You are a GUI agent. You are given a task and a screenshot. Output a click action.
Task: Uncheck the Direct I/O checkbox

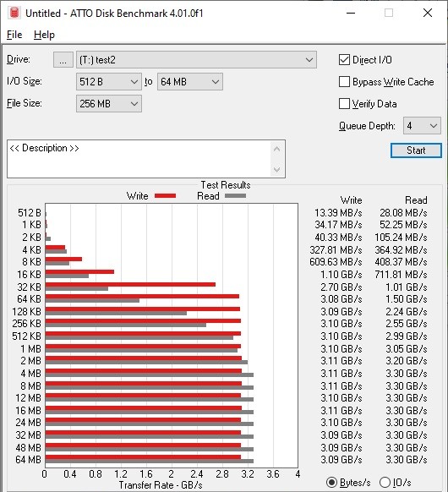344,60
